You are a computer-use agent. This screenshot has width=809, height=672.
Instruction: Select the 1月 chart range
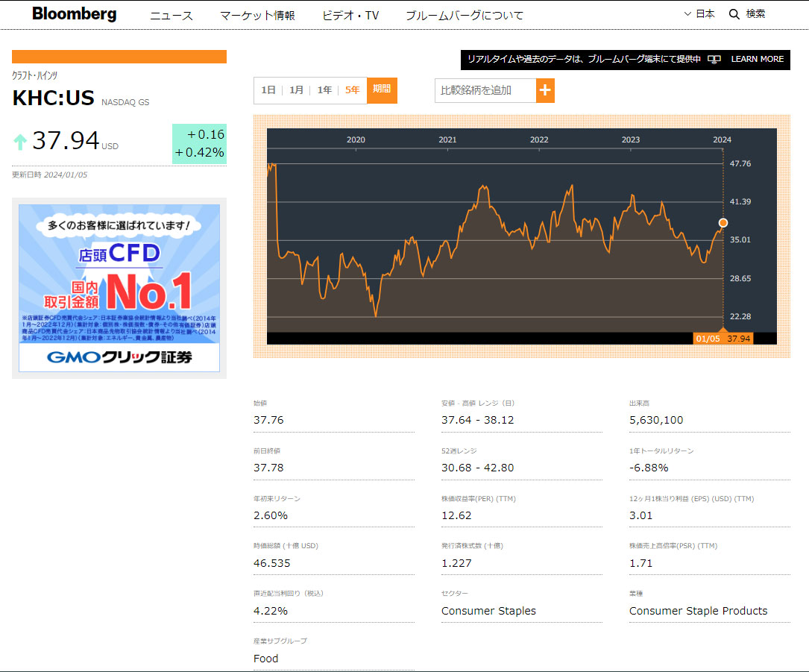click(296, 90)
